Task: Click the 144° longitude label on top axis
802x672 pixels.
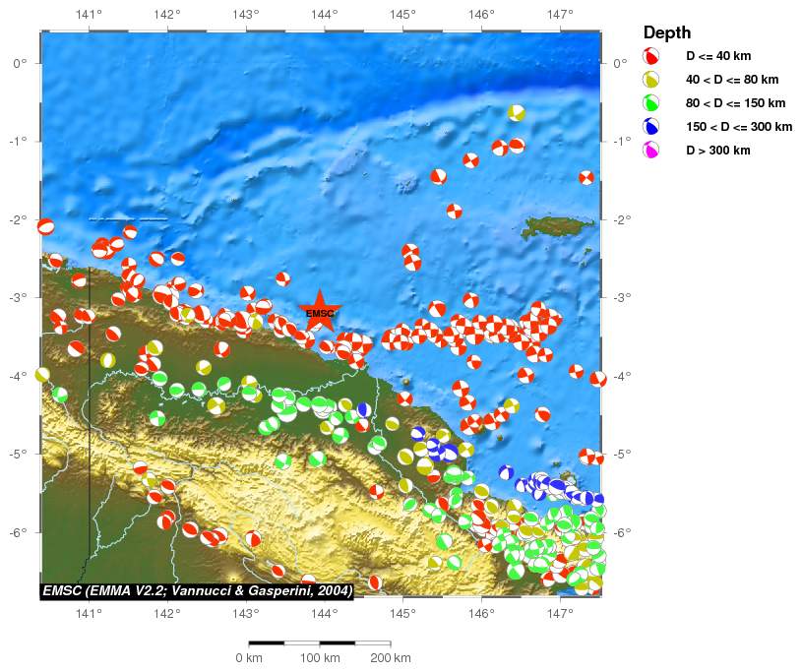Action: click(x=324, y=14)
